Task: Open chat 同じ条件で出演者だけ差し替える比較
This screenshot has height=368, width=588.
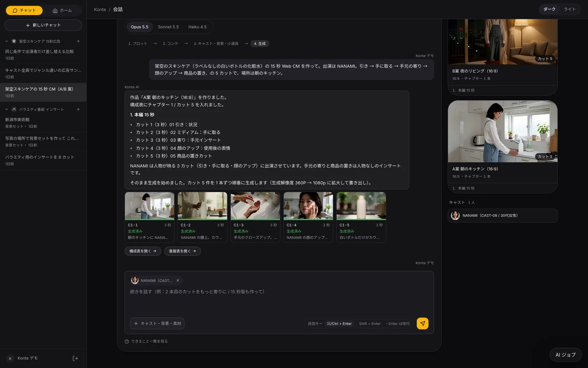Action: tap(43, 55)
